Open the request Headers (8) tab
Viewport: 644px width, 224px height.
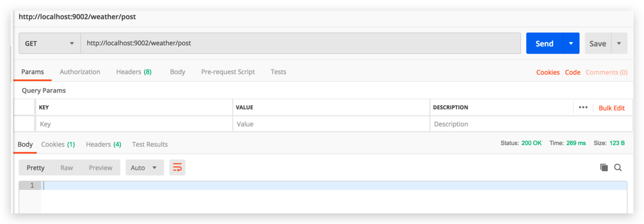coord(134,72)
